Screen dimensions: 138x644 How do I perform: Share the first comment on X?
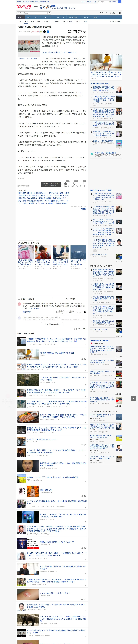(x=85, y=312)
